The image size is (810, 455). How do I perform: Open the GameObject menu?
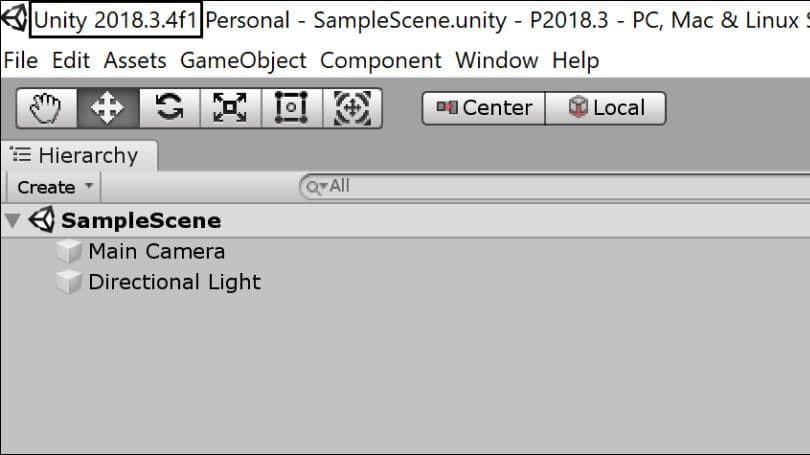point(243,61)
